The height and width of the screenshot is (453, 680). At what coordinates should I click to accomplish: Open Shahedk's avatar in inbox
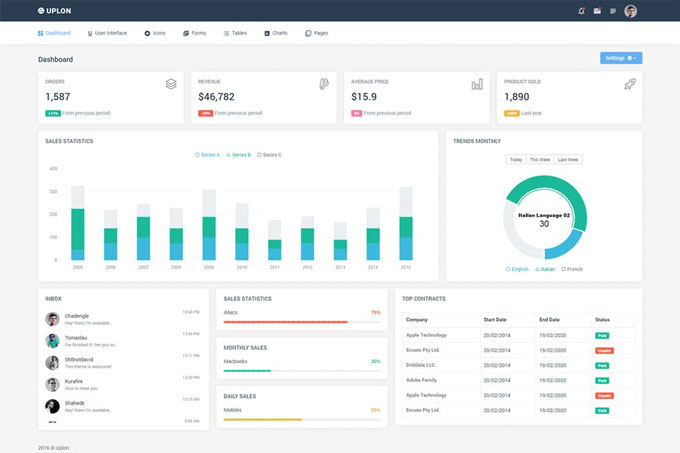tap(52, 406)
